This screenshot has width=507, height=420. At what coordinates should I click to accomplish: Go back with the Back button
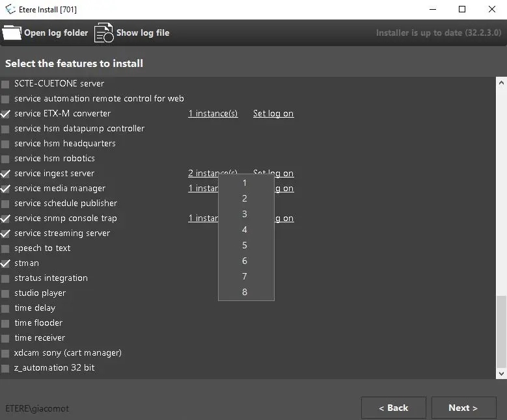tap(394, 408)
